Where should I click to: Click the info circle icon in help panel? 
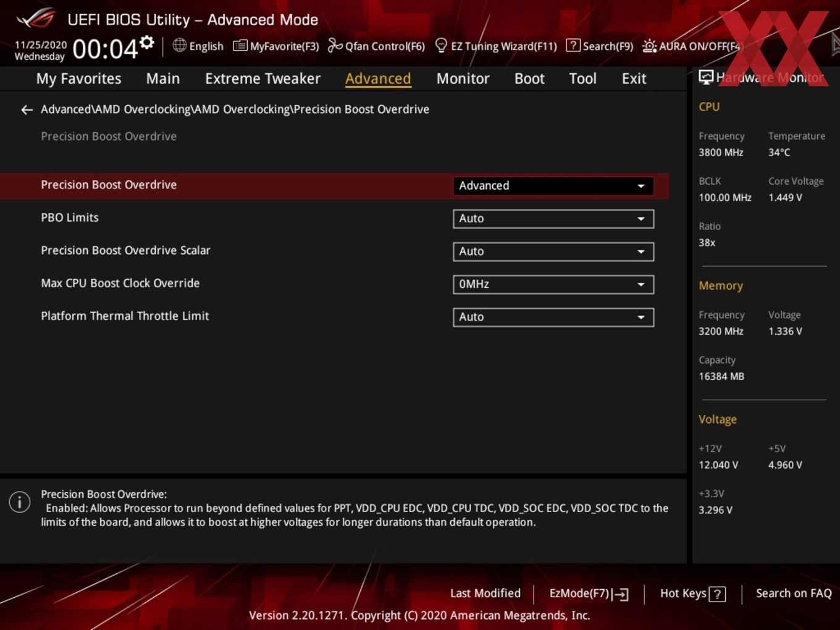point(20,502)
